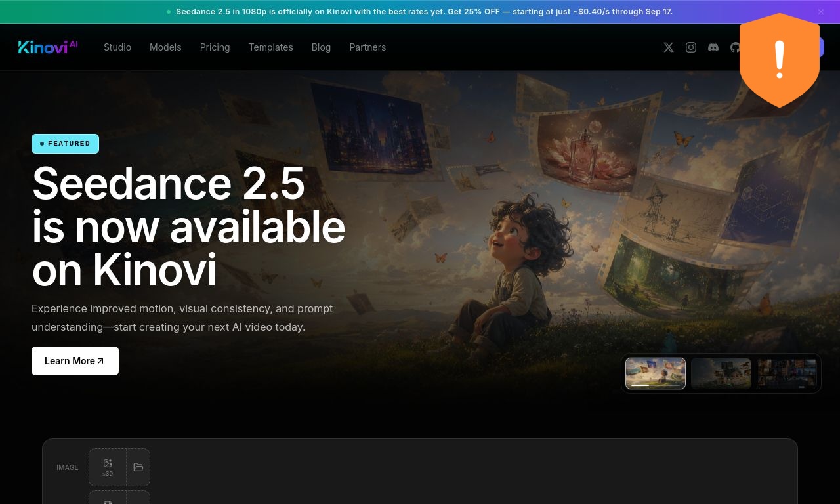Open the Studio nav item
Image resolution: width=840 pixels, height=504 pixels.
[x=117, y=47]
